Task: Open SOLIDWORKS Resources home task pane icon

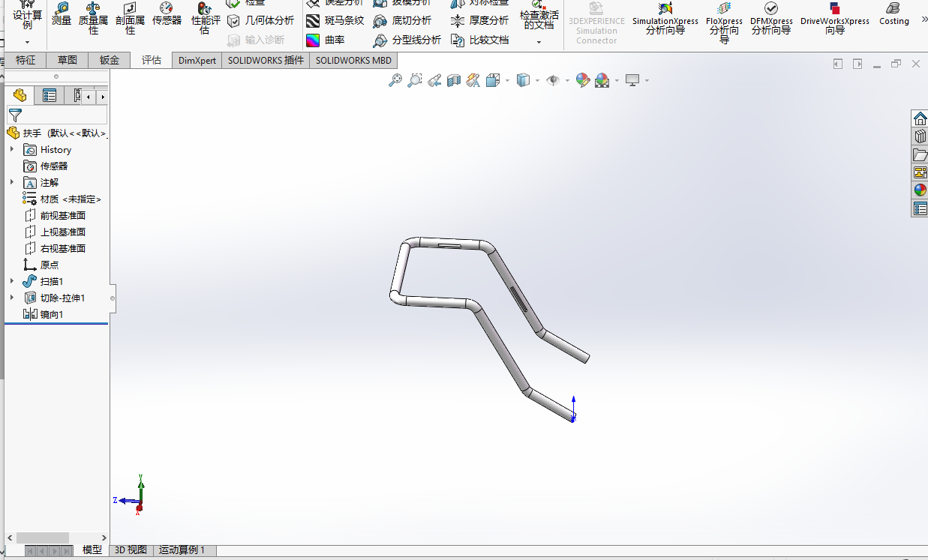Action: tap(920, 118)
